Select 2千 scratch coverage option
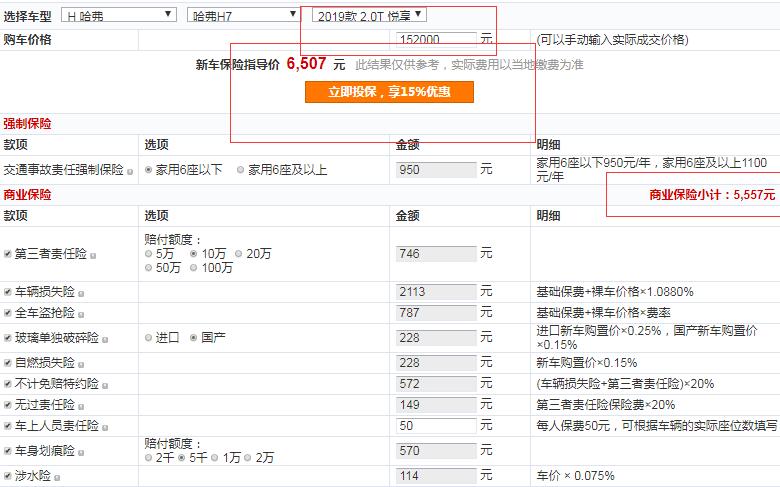The width and height of the screenshot is (780, 487). click(148, 458)
